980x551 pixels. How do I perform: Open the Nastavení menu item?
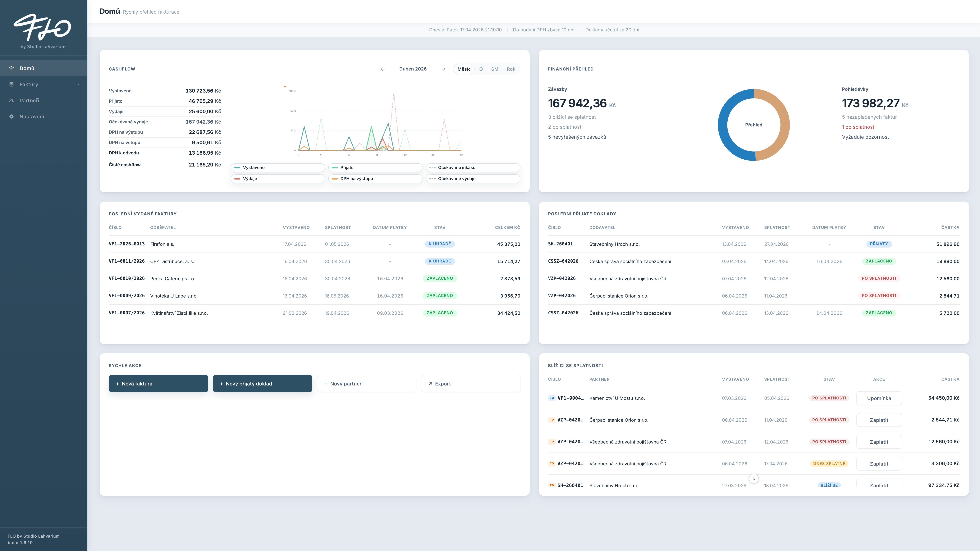[x=44, y=117]
